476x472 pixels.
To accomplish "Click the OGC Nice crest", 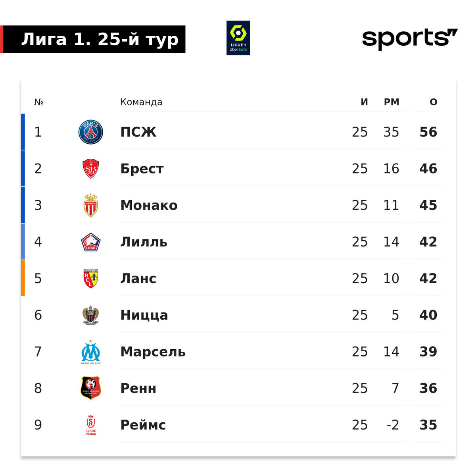I will coord(90,315).
